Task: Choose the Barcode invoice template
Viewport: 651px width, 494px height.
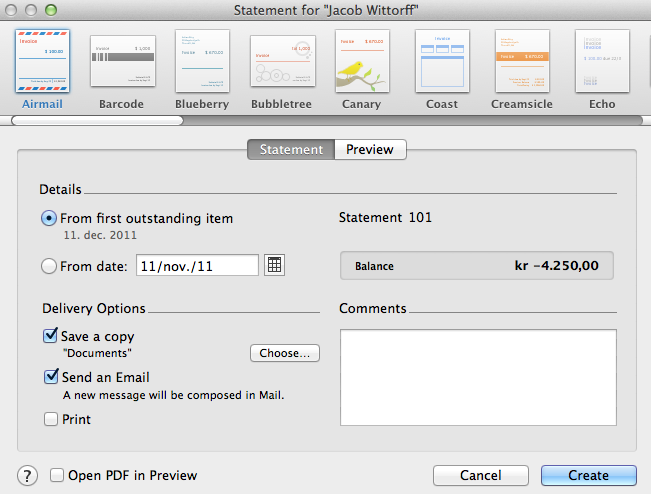Action: click(x=122, y=60)
